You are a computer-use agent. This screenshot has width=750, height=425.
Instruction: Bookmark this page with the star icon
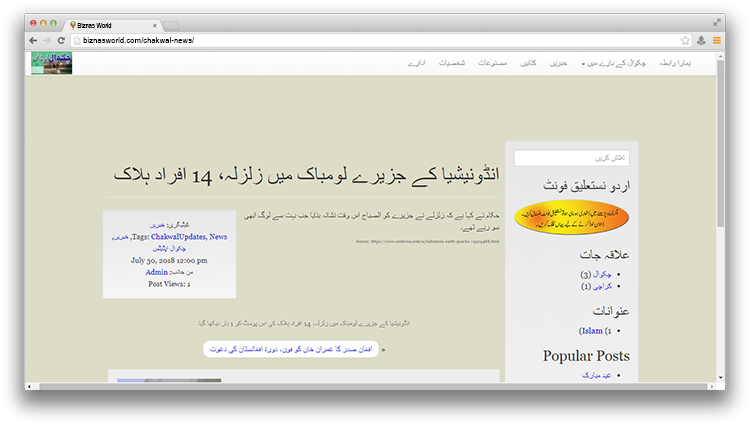click(685, 41)
